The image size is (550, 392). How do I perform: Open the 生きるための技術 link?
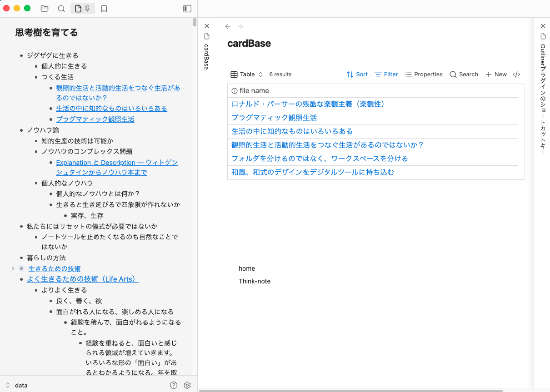tap(55, 269)
